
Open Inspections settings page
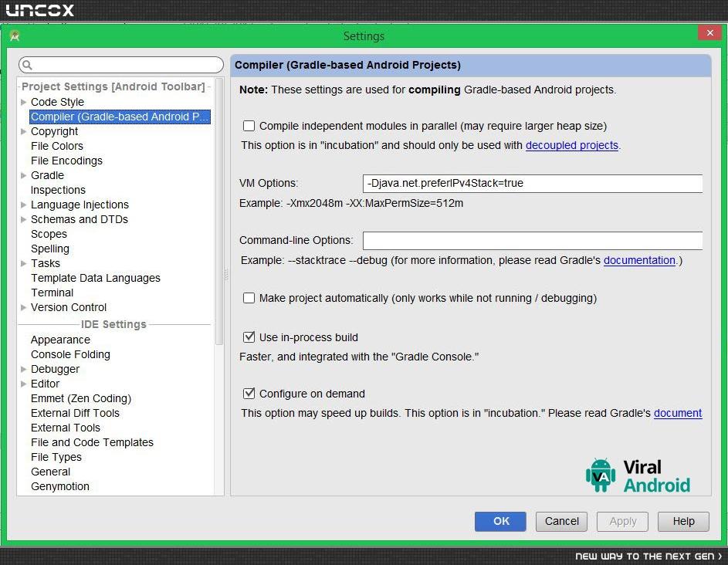coord(58,190)
